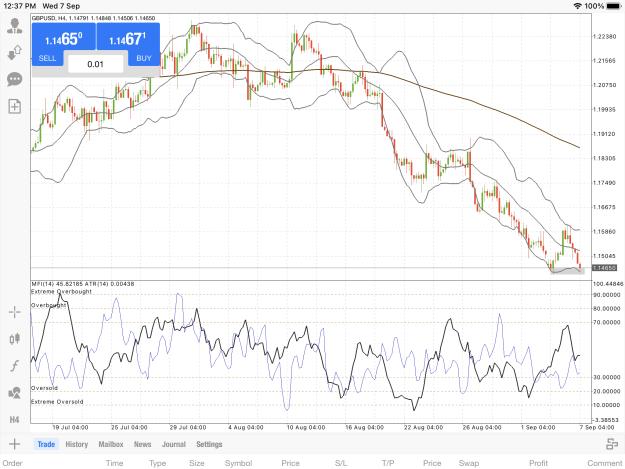Open the Settings tab
Viewport: 625px width, 469px height.
(x=209, y=444)
